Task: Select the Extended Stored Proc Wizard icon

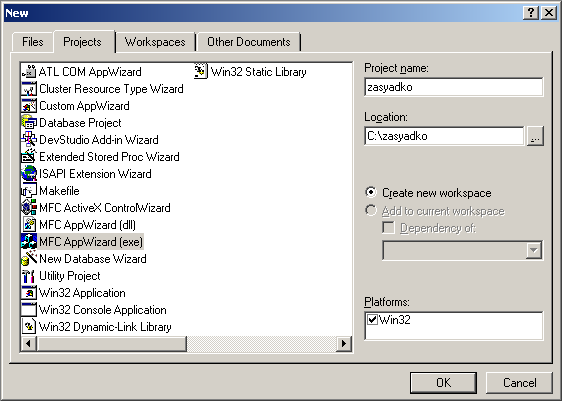Action: [x=29, y=157]
